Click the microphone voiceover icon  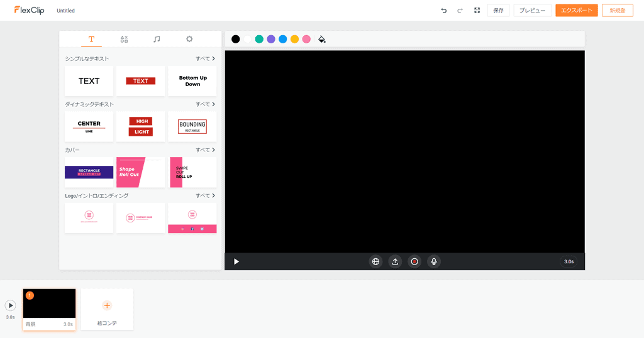pos(434,261)
